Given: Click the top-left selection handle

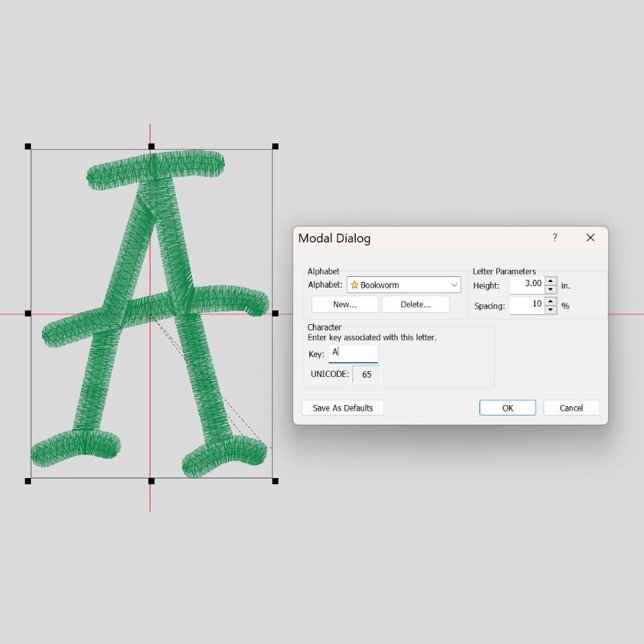Looking at the screenshot, I should 28,146.
